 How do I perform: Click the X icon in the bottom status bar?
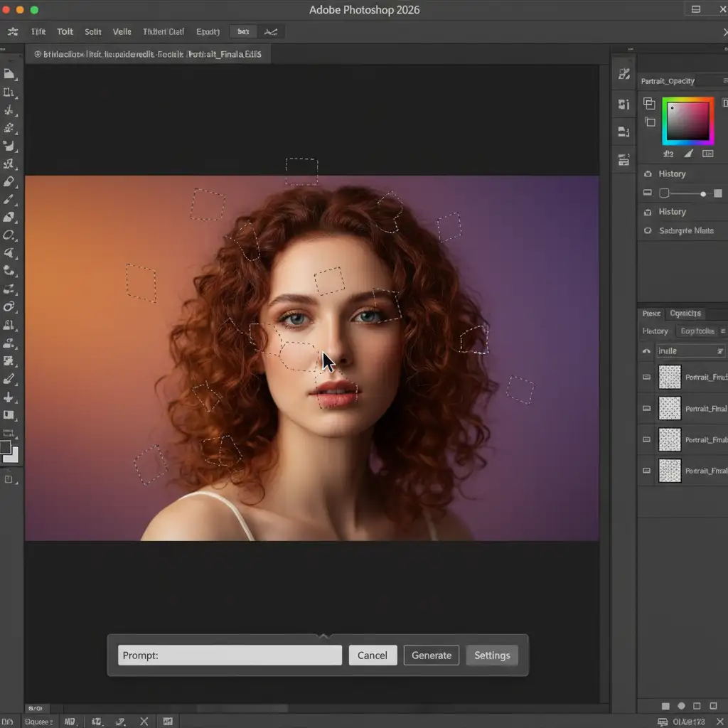click(x=144, y=722)
